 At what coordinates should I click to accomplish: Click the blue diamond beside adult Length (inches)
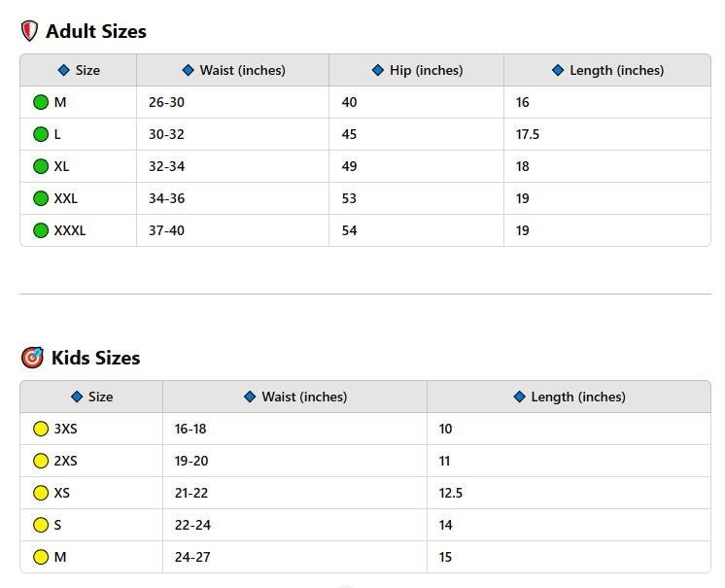pyautogui.click(x=558, y=70)
